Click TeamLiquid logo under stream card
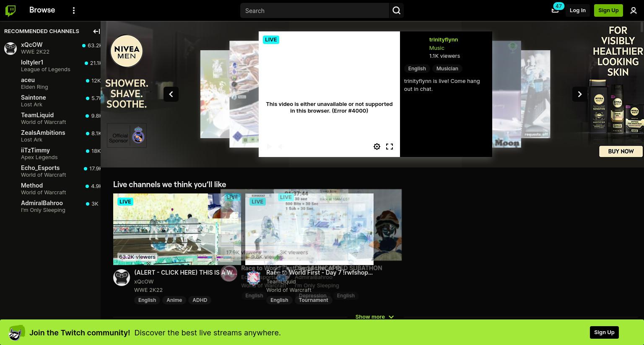644x345 pixels. click(x=254, y=278)
